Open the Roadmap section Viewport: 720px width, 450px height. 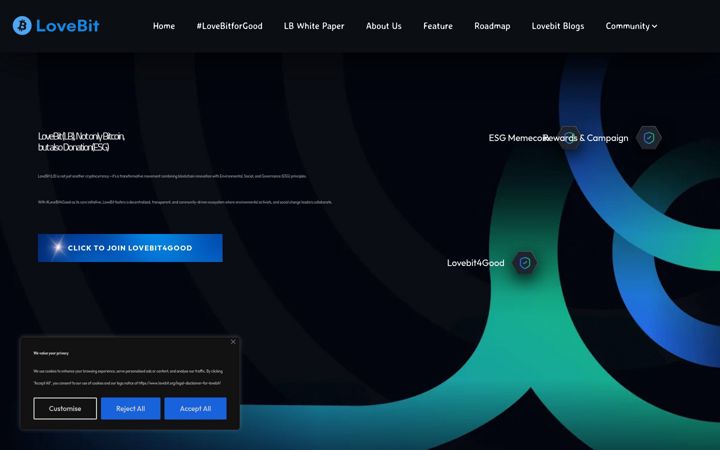pos(492,26)
